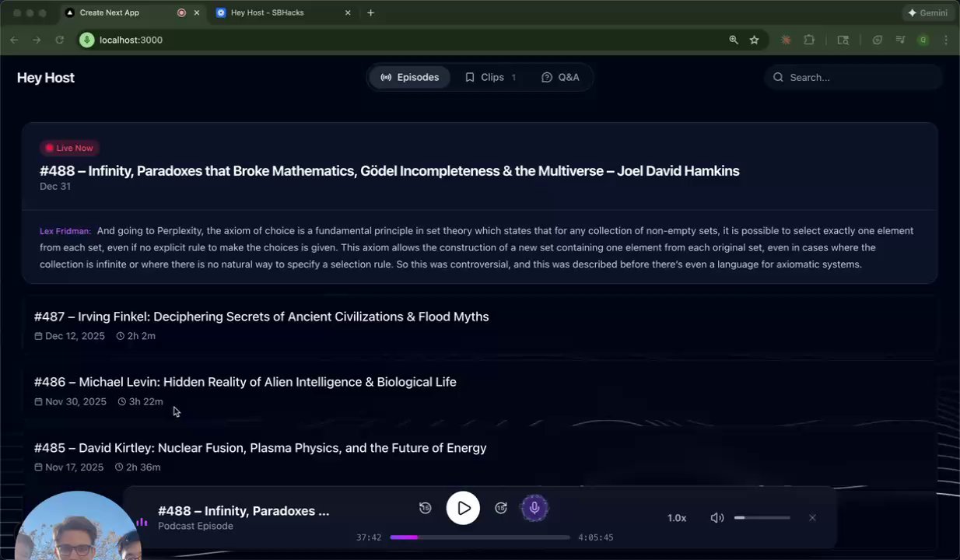Open the Gemini button

[x=927, y=12]
